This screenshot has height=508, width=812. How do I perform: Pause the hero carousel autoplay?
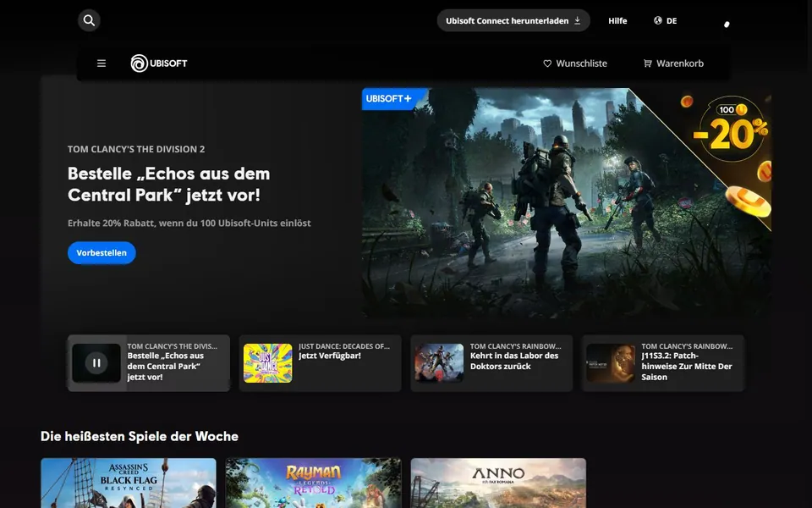[x=96, y=363]
